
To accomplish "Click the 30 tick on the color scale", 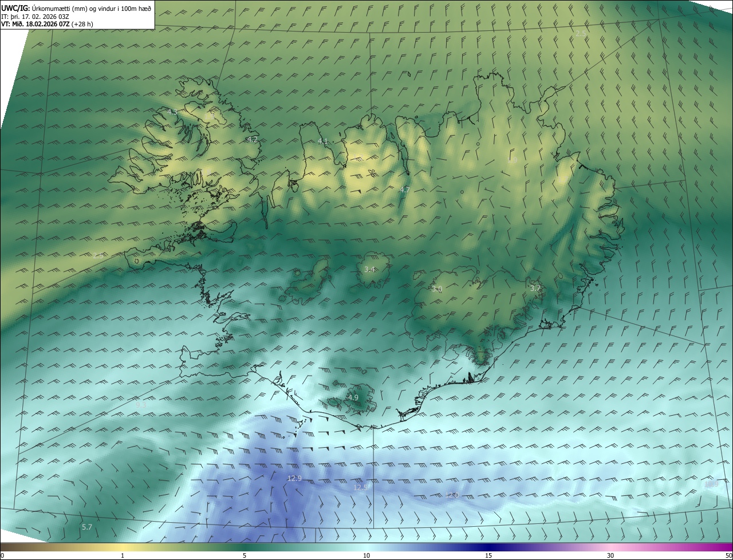I will coord(610,555).
